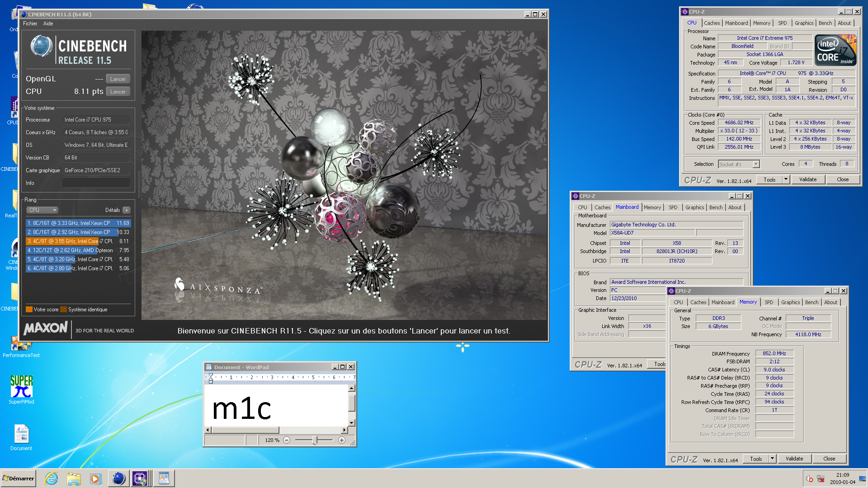This screenshot has width=868, height=488.
Task: Select highlighted ranking row 3 score 8.11
Action: point(78,241)
